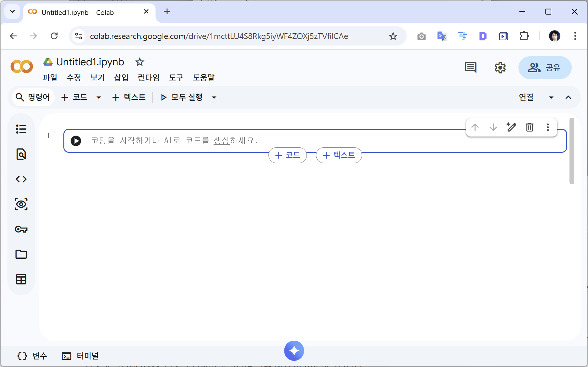Click the 공유 share button
This screenshot has height=367, width=588.
click(x=545, y=68)
